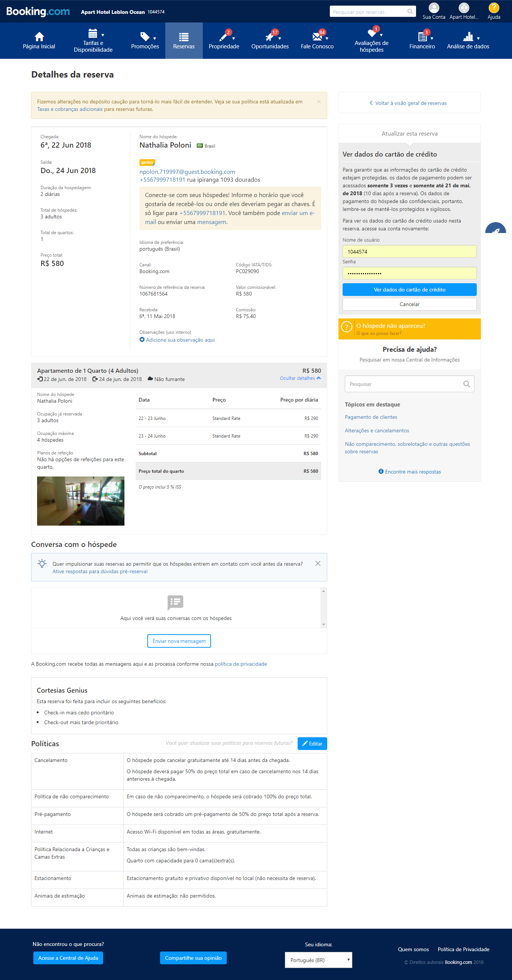Click the Sua Conta profile icon
This screenshot has height=980, width=512.
[434, 7]
